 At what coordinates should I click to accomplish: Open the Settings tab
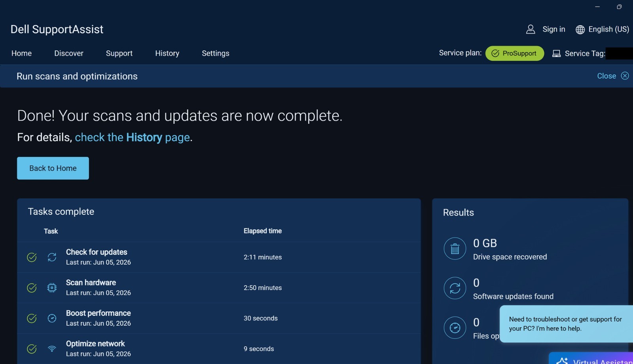click(216, 53)
